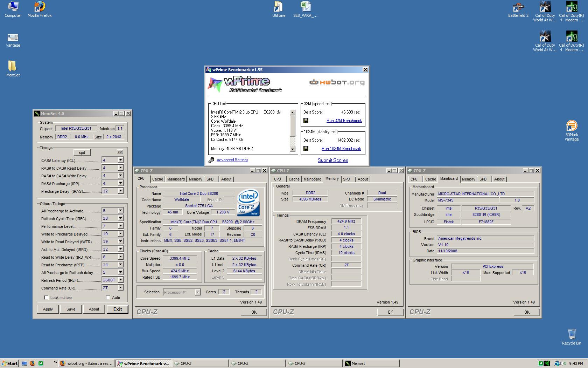The width and height of the screenshot is (588, 368).
Task: Click the Advanced Settings link in wPrime
Action: 232,160
